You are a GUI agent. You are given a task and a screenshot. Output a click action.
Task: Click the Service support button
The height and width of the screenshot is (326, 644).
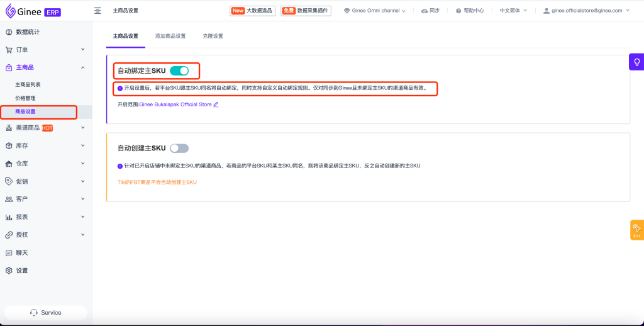coord(46,313)
